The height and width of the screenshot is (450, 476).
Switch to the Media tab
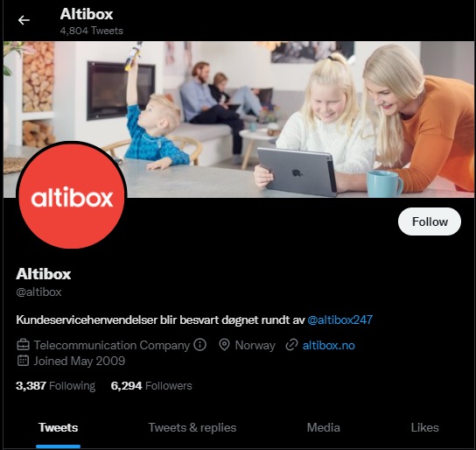coord(323,427)
